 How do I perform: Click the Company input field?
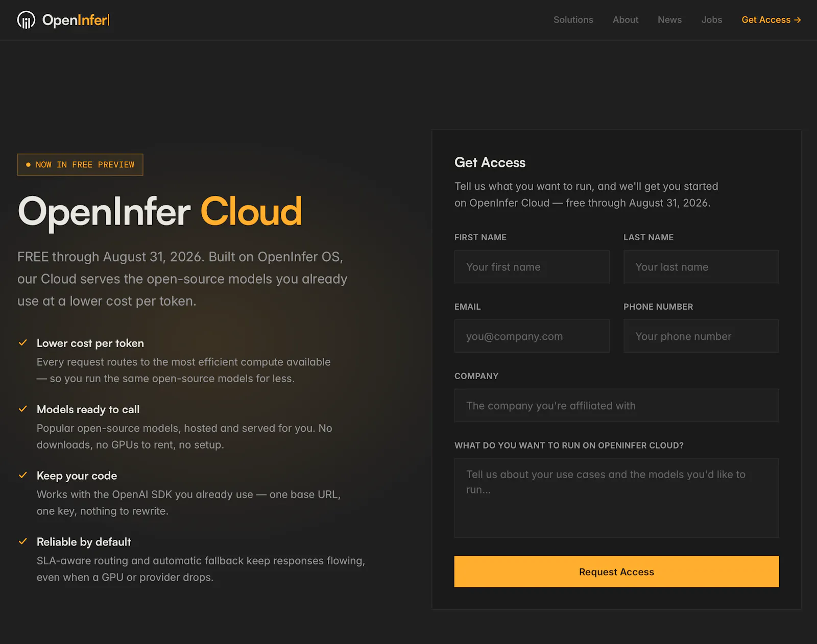tap(616, 406)
